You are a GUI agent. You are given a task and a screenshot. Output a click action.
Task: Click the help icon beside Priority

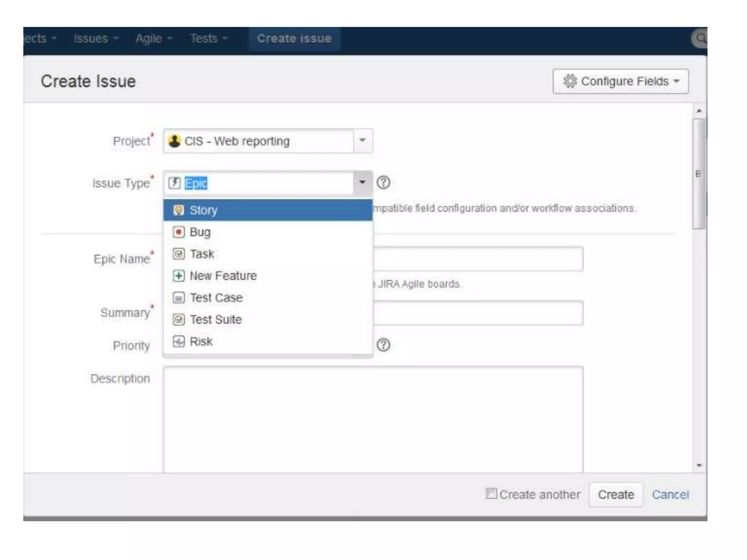tap(383, 345)
